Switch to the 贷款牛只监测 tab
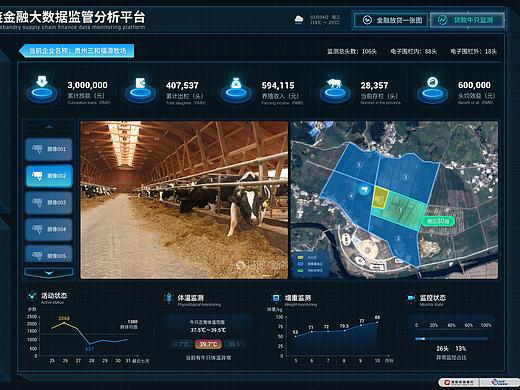This screenshot has width=520, height=390. pyautogui.click(x=467, y=20)
